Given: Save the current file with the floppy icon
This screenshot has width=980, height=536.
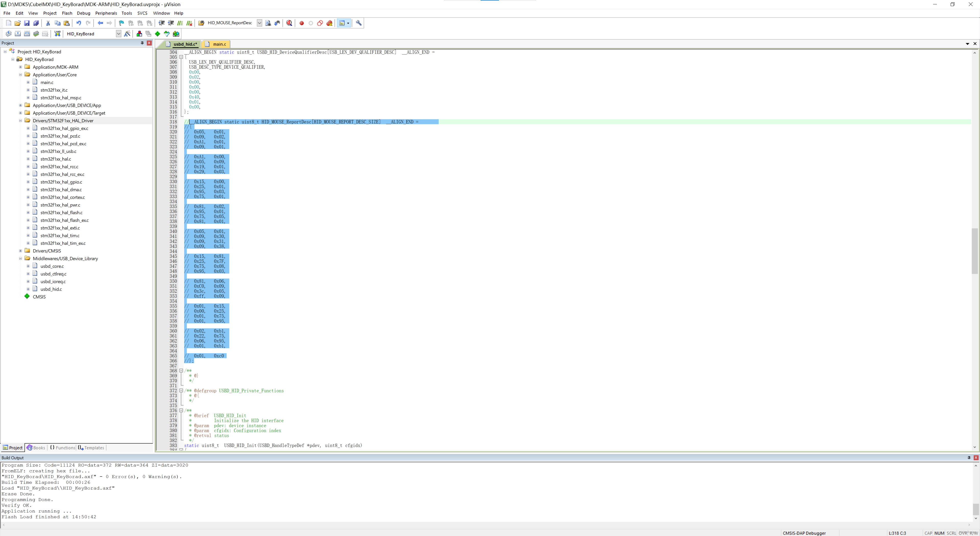Looking at the screenshot, I should click(27, 23).
